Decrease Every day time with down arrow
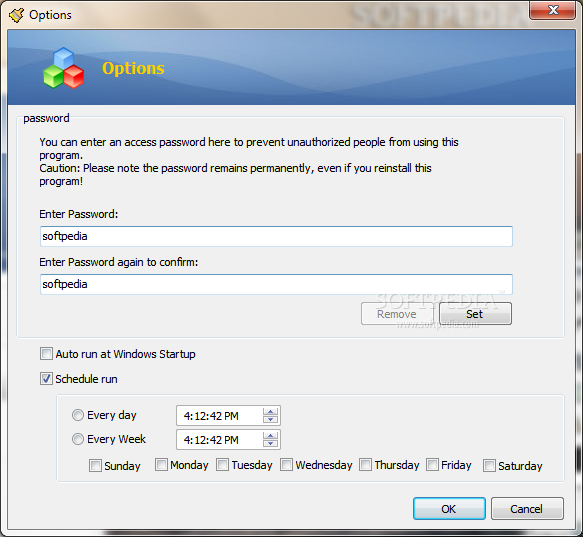The image size is (583, 537). point(270,419)
